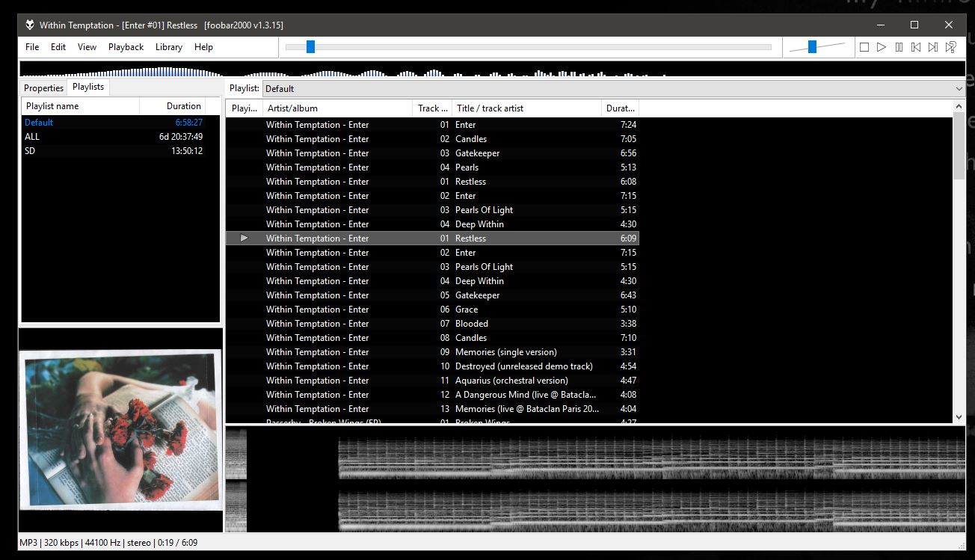Image resolution: width=975 pixels, height=560 pixels.
Task: Select the SD playlist
Action: (x=120, y=151)
